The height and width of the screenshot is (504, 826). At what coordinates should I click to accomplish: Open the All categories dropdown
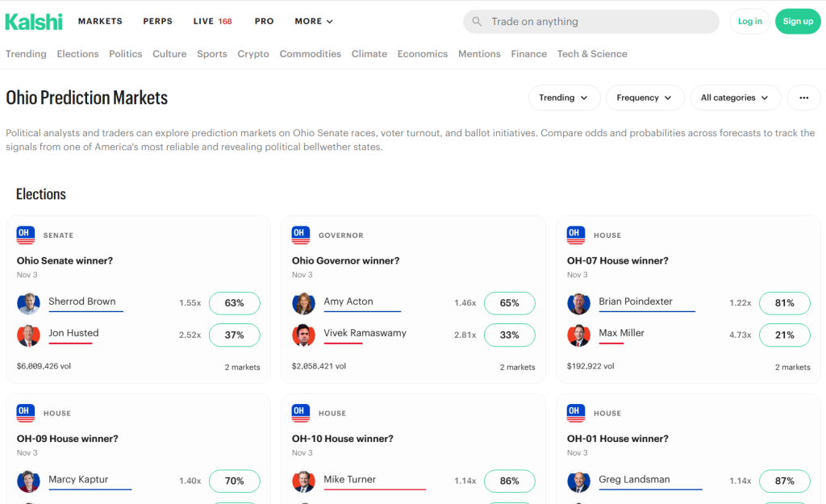tap(736, 98)
